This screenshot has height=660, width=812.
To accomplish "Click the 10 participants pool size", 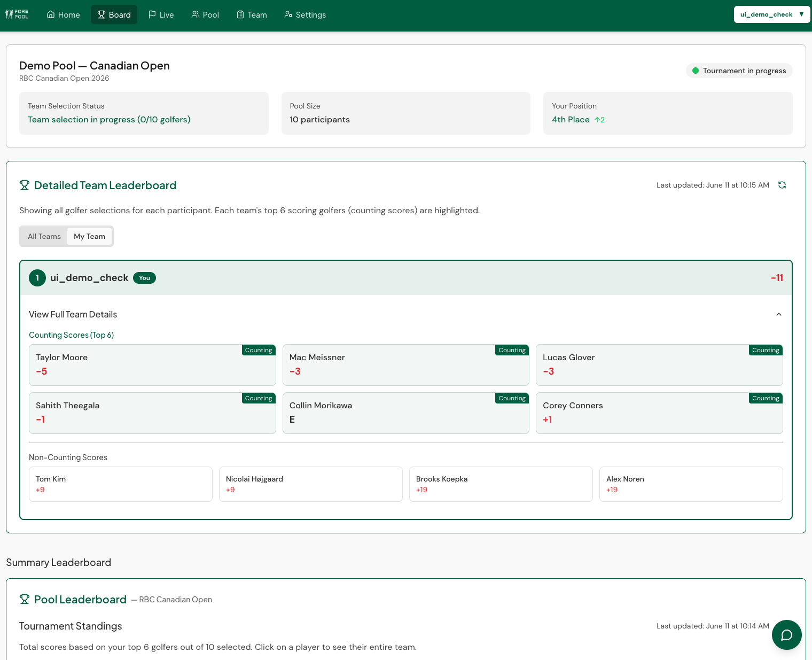I will click(319, 120).
